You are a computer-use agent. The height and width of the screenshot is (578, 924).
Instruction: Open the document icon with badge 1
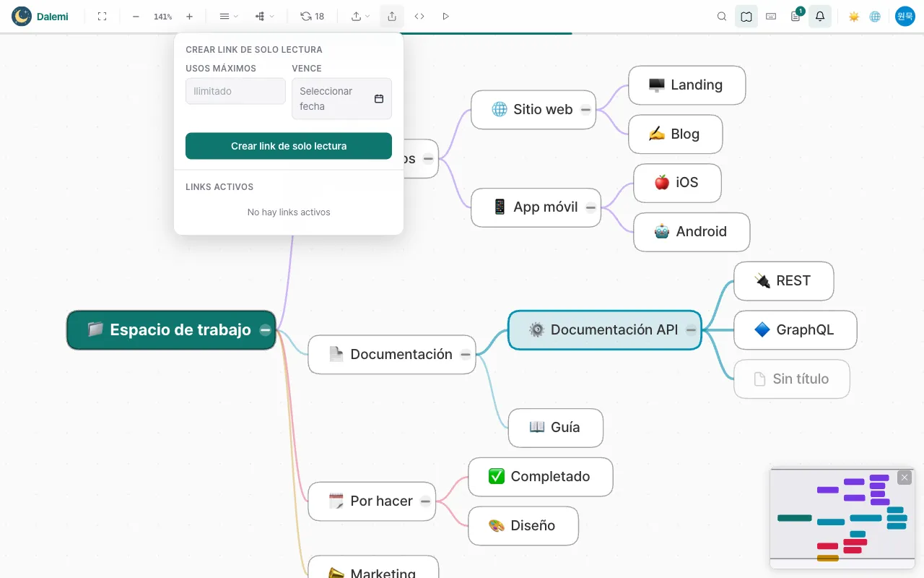[796, 16]
